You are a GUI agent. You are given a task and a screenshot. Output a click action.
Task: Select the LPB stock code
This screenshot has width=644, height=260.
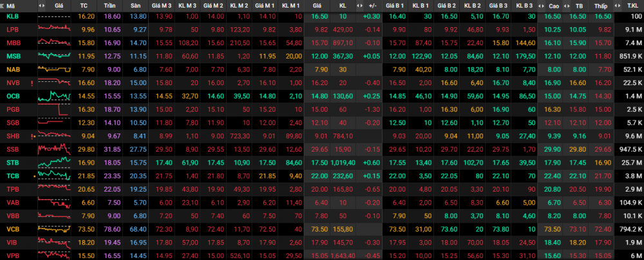13,30
